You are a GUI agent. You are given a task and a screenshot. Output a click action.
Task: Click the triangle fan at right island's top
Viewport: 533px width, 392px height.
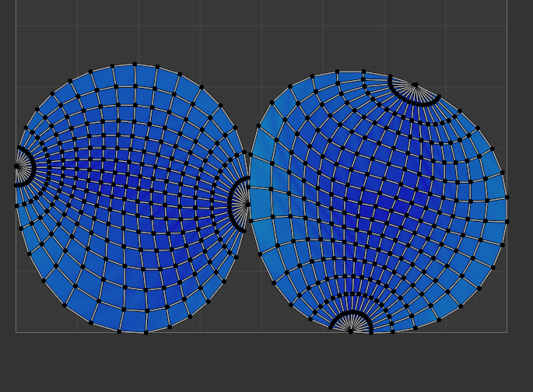415,93
